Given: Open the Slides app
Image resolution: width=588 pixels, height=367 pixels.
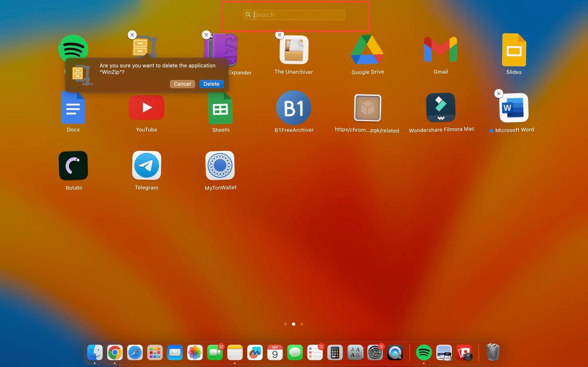Looking at the screenshot, I should click(514, 50).
